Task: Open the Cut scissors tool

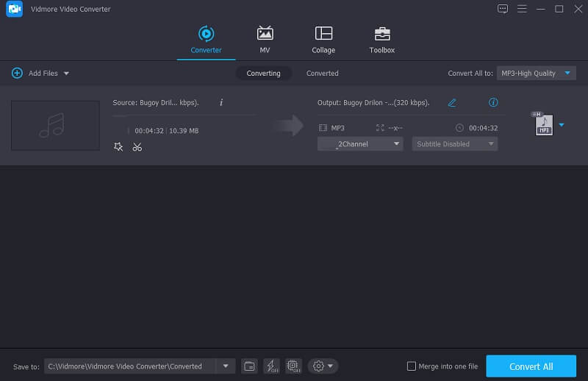Action: (137, 147)
